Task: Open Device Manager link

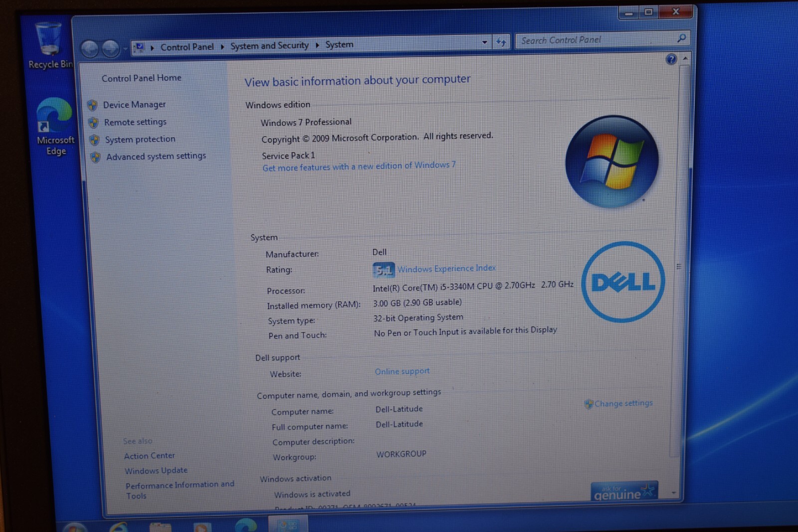Action: pos(135,105)
